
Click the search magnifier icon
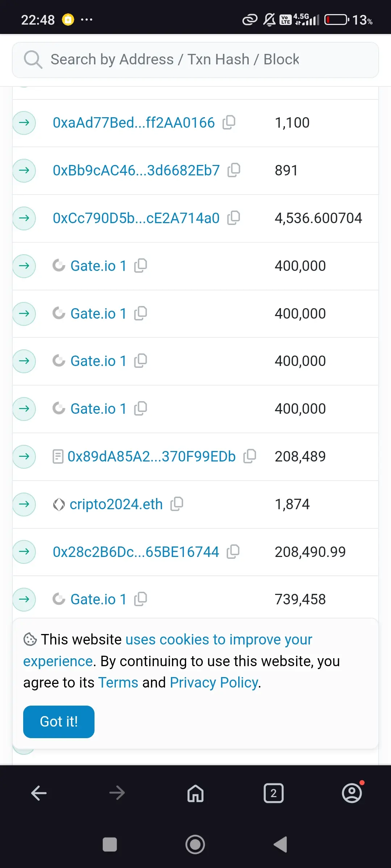(x=33, y=59)
